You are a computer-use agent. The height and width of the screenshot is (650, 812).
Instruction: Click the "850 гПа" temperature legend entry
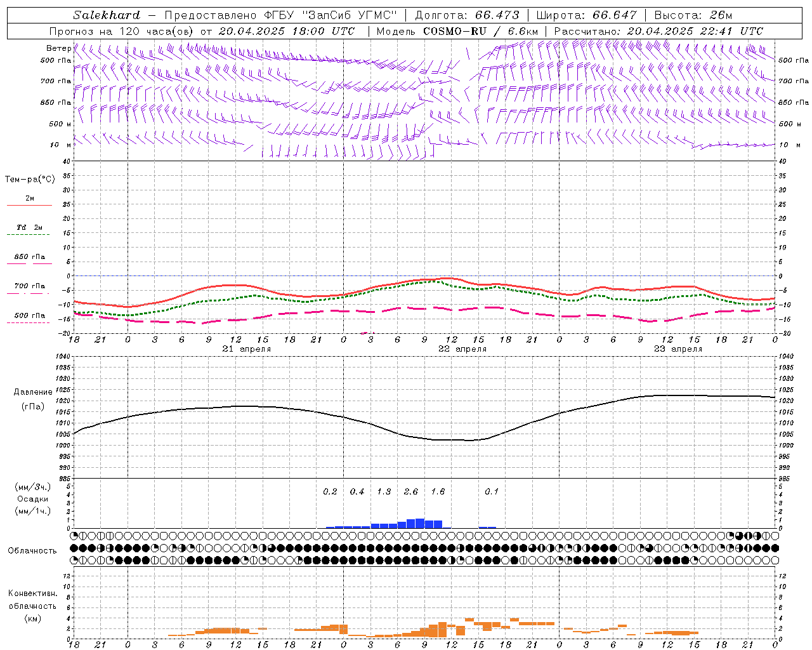[x=30, y=257]
